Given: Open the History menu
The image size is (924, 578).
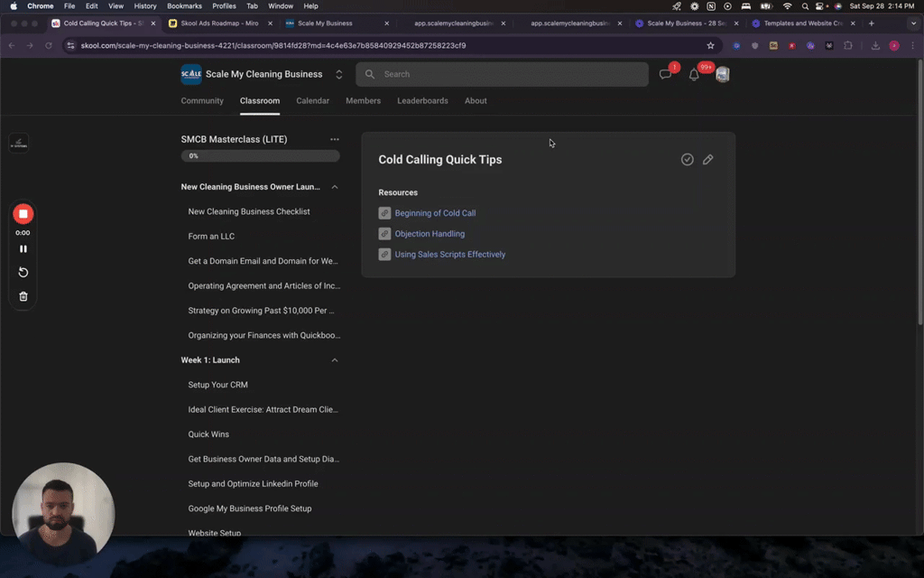Looking at the screenshot, I should click(x=144, y=6).
